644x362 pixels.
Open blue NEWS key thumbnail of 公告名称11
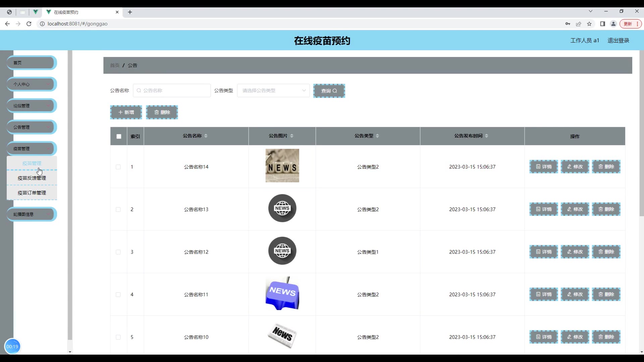coord(282,293)
